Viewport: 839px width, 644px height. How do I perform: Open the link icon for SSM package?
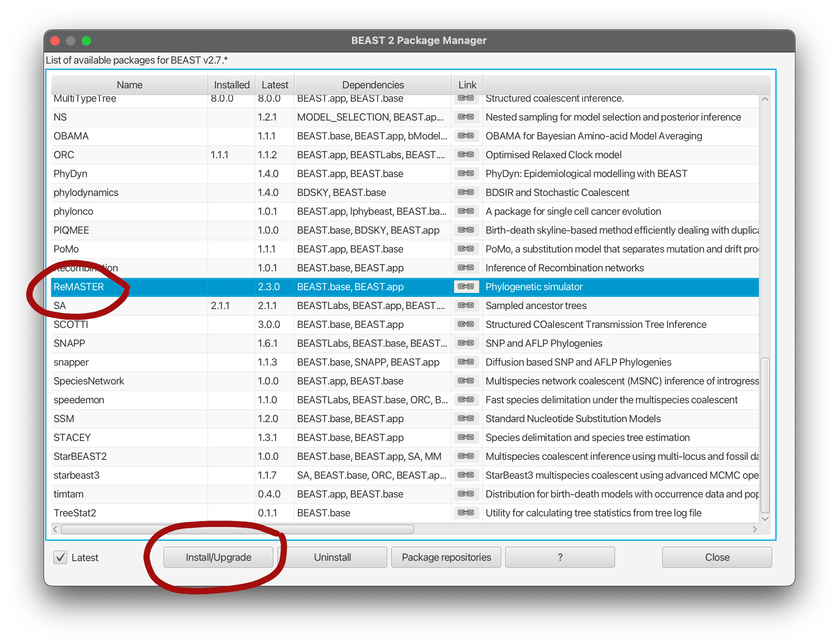(466, 419)
